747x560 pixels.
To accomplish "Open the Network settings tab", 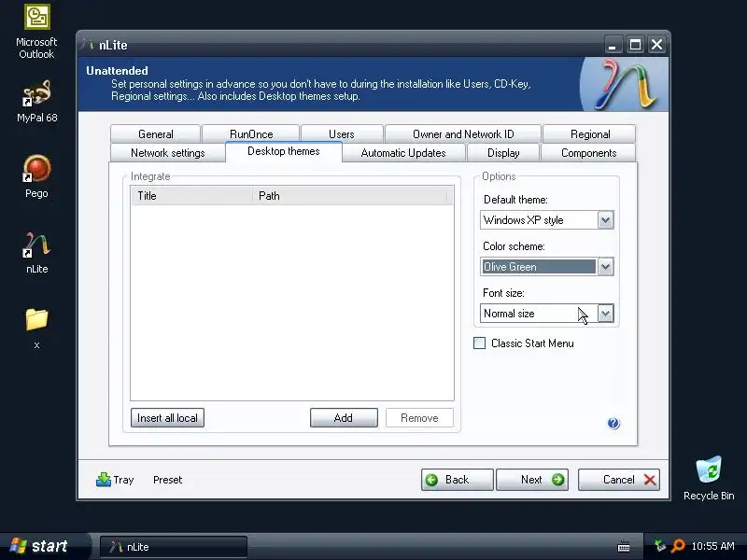I will [168, 153].
